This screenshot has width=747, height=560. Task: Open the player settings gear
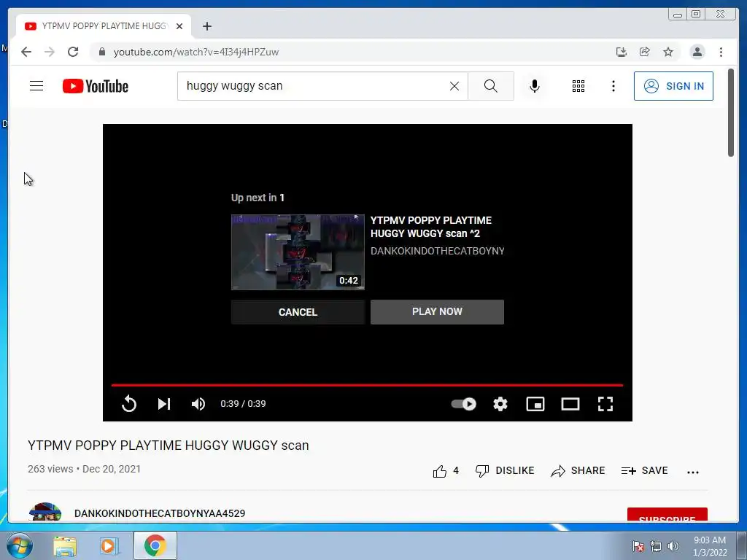coord(500,404)
